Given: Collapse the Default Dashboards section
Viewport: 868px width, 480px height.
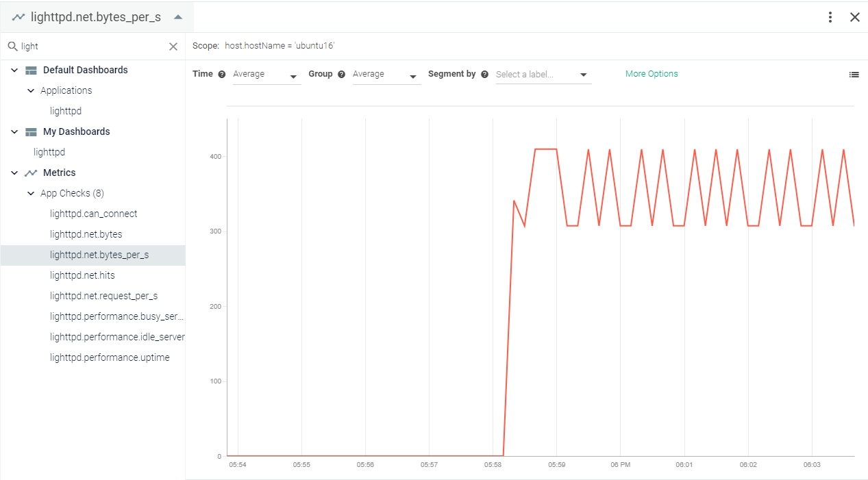Looking at the screenshot, I should click(x=14, y=70).
